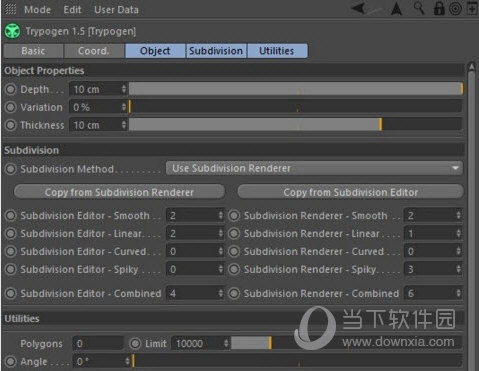Toggle Subdivision Editor - Spiky animation dot
479x371 pixels.
(x=11, y=269)
